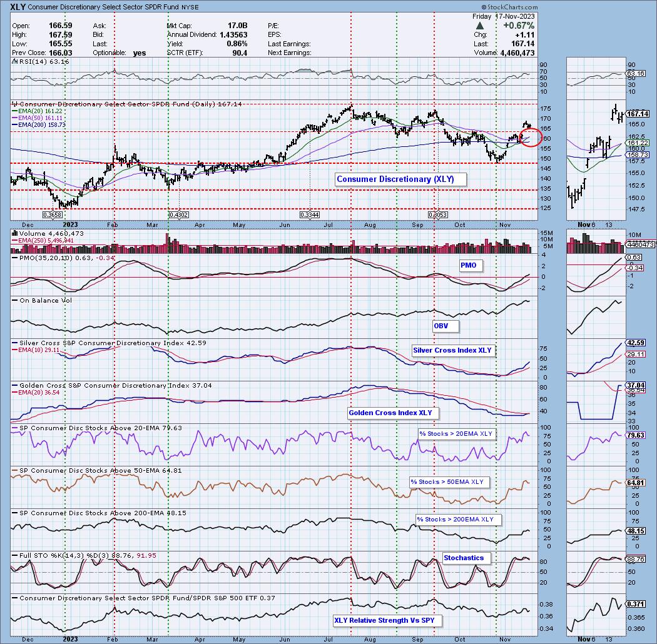Click the 0.3344 label on price chart
The image size is (657, 644).
(310, 215)
